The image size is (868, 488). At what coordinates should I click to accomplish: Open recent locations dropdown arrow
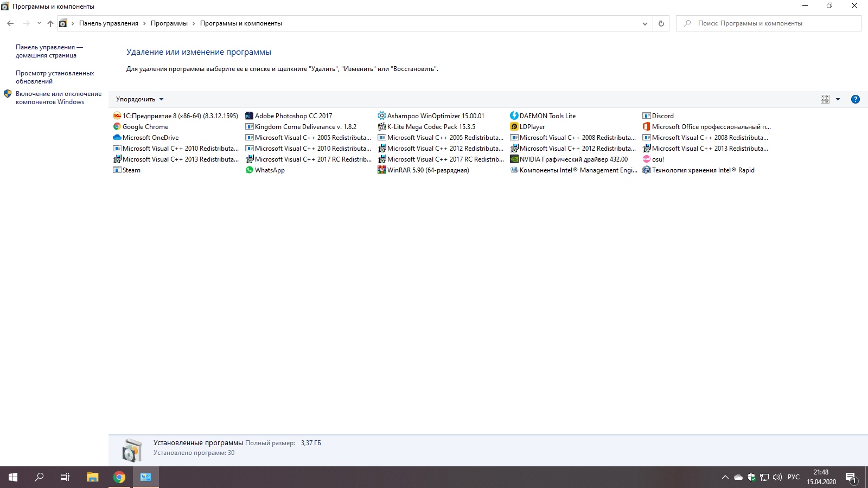(39, 23)
